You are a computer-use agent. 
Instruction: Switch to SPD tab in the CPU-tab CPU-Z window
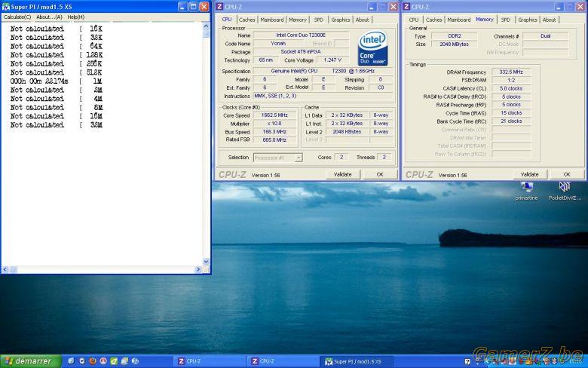[318, 20]
